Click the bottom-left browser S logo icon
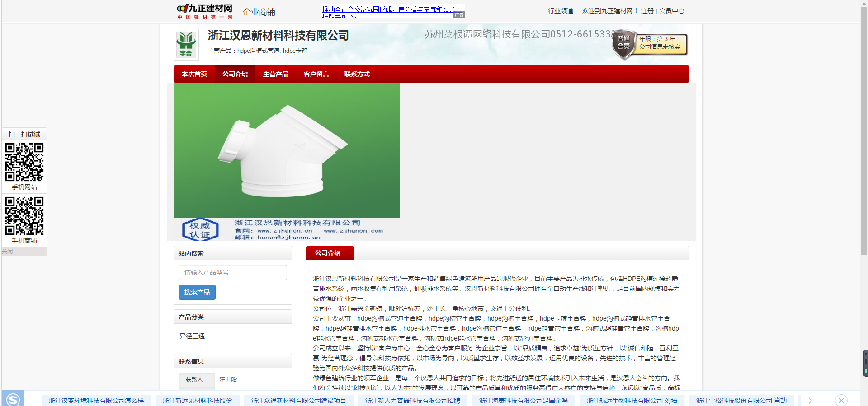 pos(13,399)
